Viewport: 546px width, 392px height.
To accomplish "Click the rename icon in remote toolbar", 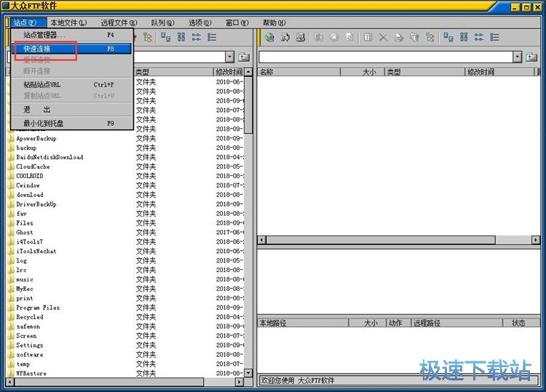I will (x=368, y=37).
